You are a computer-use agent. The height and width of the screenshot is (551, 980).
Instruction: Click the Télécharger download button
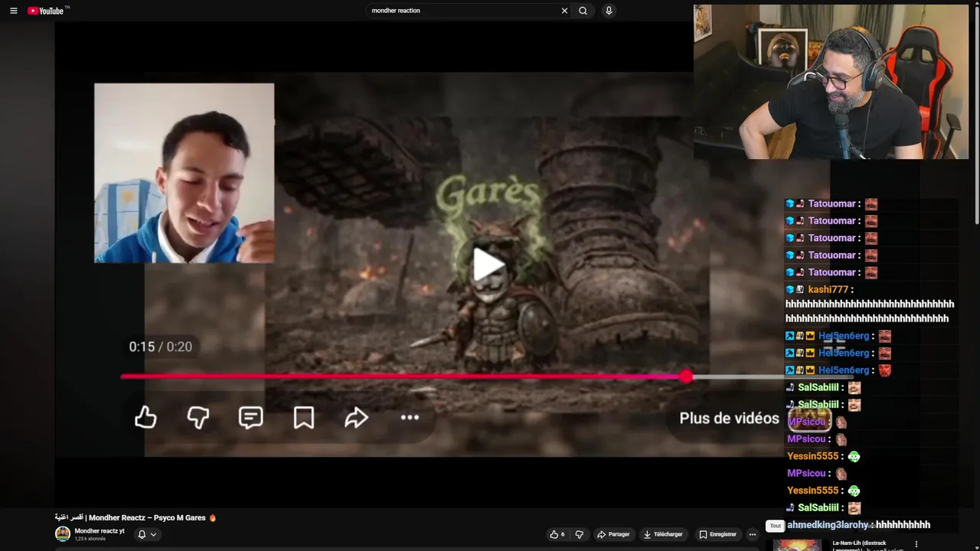click(x=663, y=534)
